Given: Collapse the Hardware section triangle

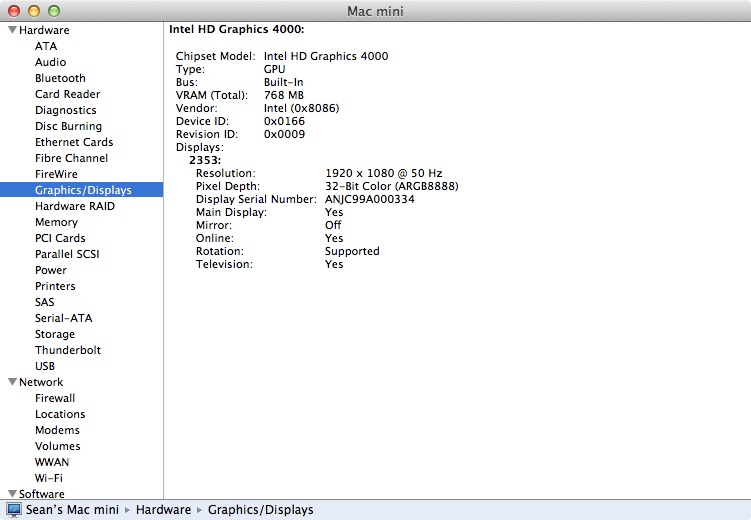Looking at the screenshot, I should (x=12, y=30).
